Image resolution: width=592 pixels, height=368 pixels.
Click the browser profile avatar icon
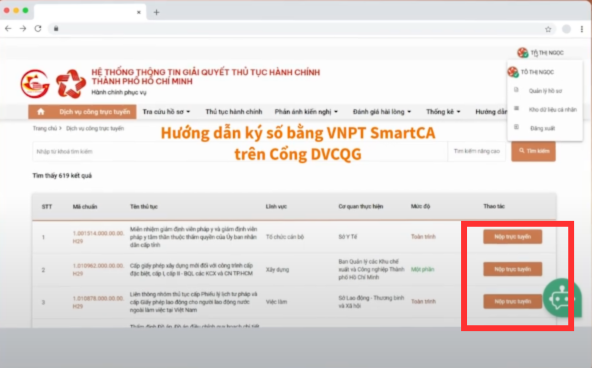click(x=566, y=29)
